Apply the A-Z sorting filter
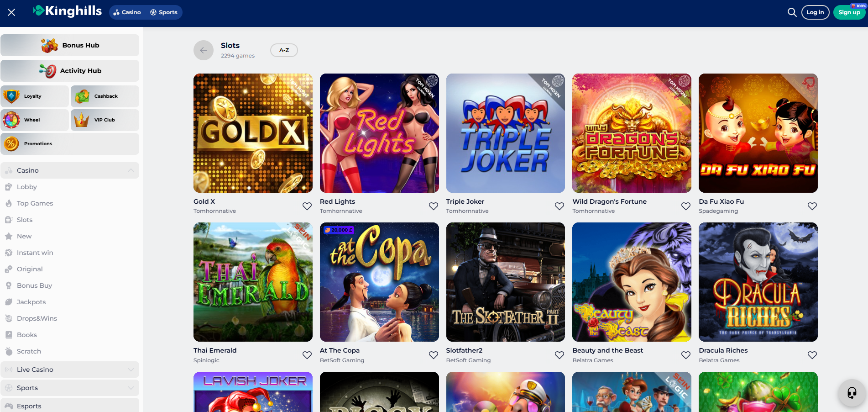Image resolution: width=868 pixels, height=412 pixels. (283, 50)
